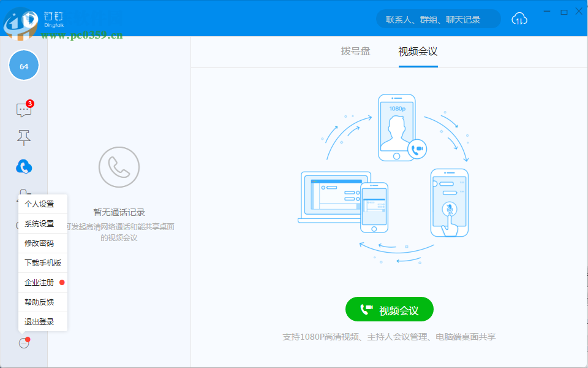Click the DingTalk logo in title bar
This screenshot has width=588, height=368.
pyautogui.click(x=54, y=20)
